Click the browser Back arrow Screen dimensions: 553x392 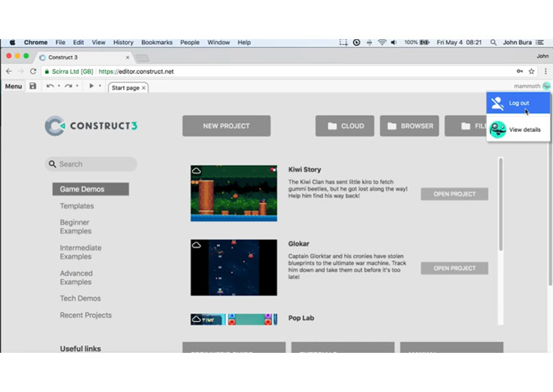pyautogui.click(x=9, y=71)
